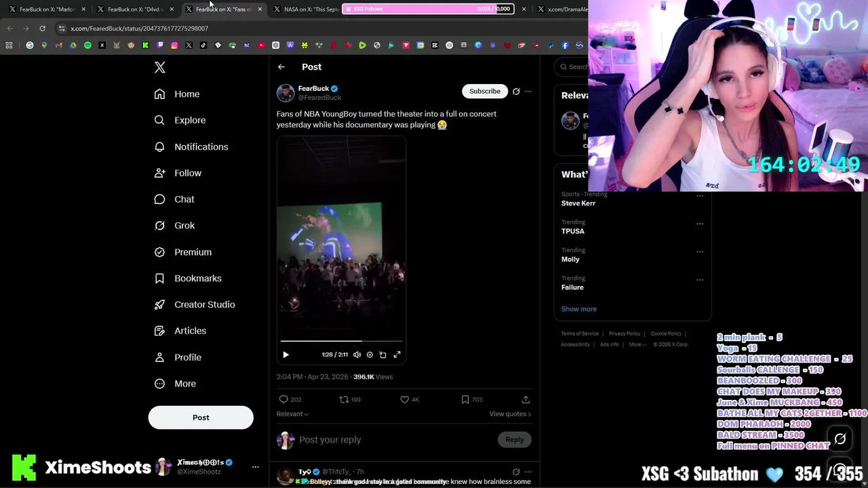Like the post with 4K likes
Viewport: 868px width, 488px height.
pyautogui.click(x=410, y=400)
